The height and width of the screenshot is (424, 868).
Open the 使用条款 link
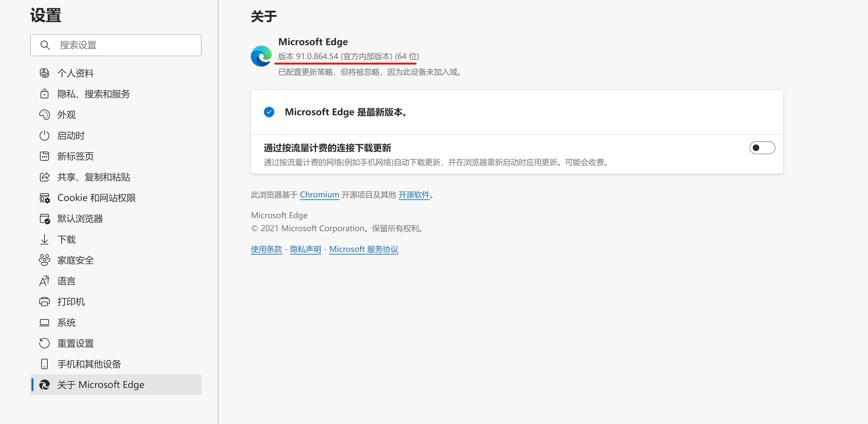point(266,249)
